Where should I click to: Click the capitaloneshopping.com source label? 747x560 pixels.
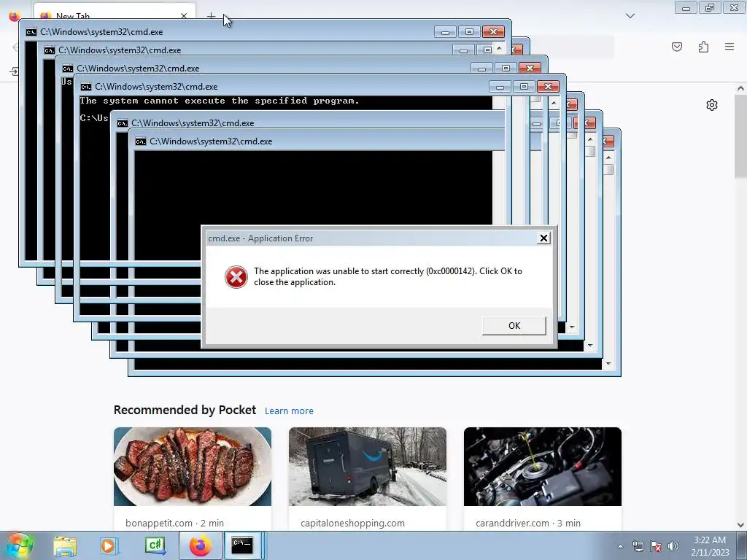tap(352, 523)
